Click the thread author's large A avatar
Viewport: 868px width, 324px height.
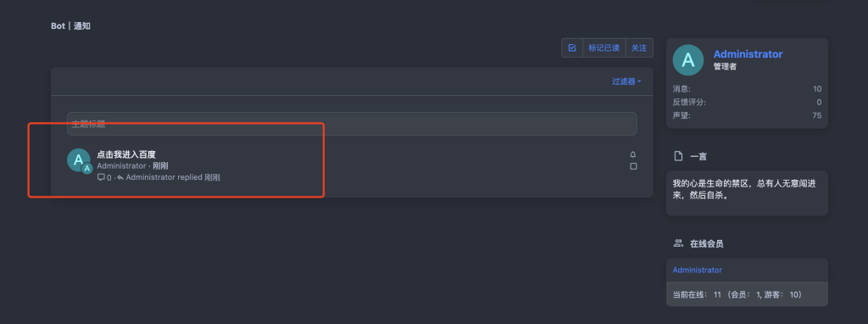[79, 159]
